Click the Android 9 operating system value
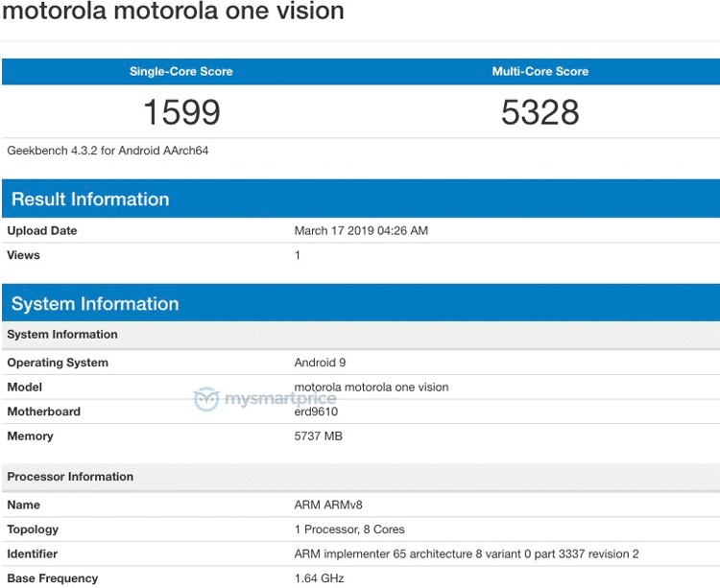 (320, 363)
